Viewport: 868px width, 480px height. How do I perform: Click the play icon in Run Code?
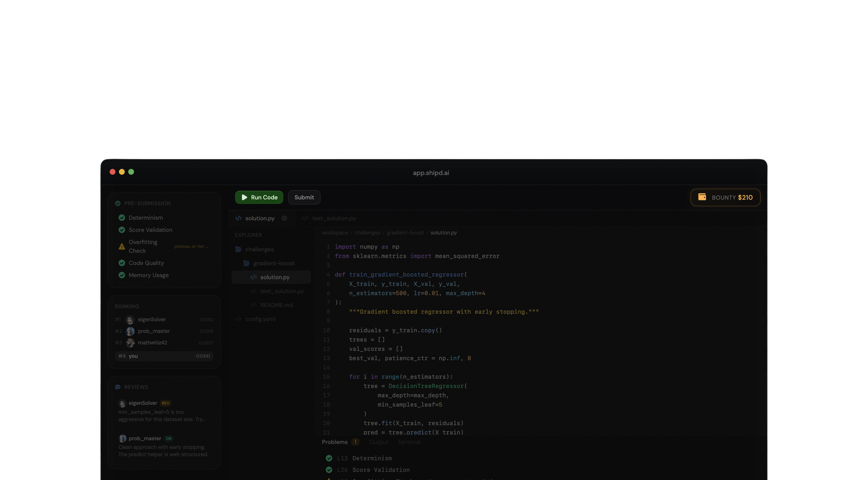click(244, 197)
